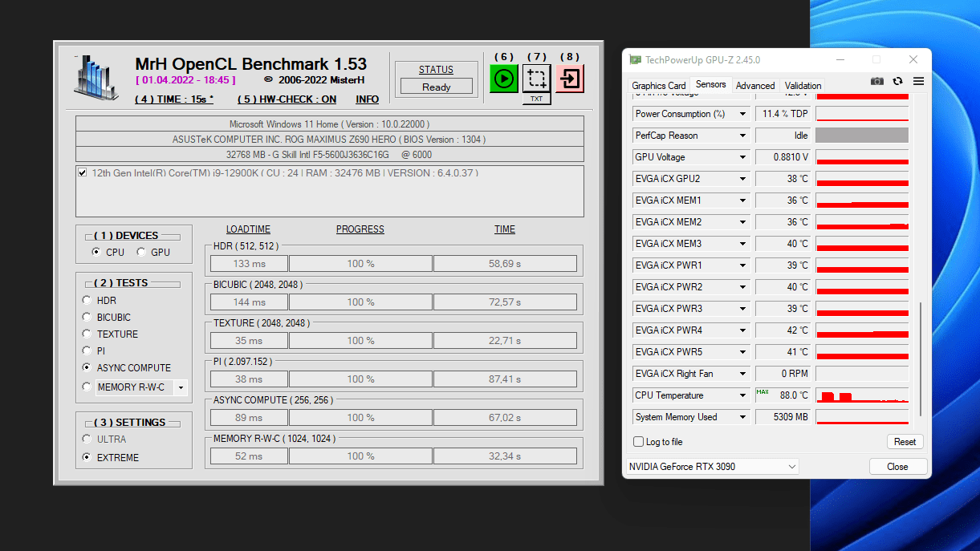Click the PerfCap Idle value field
This screenshot has width=980, height=551.
click(x=783, y=136)
